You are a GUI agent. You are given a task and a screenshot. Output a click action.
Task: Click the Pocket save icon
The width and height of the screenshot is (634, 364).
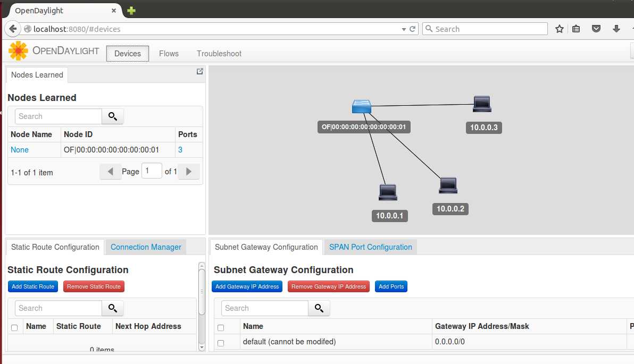pos(596,29)
